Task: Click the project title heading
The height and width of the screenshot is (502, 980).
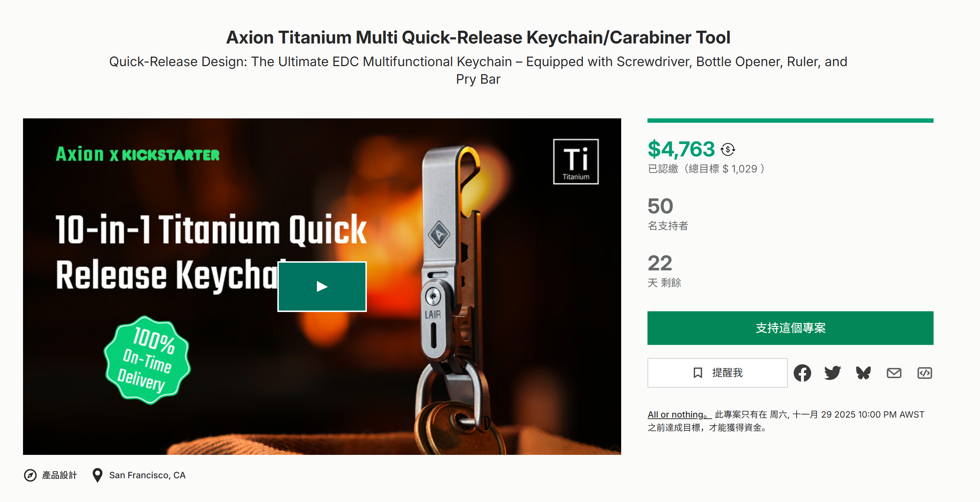Action: pos(478,37)
